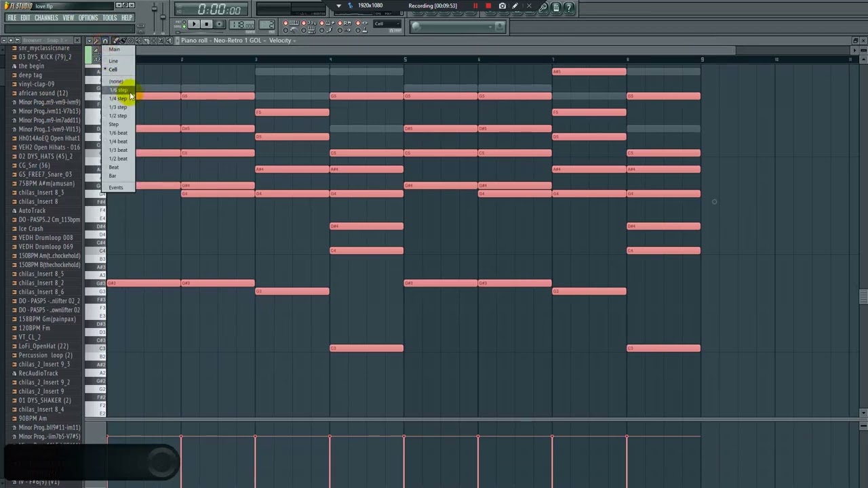
Task: Select '90BPM Am' browser item
Action: (33, 418)
